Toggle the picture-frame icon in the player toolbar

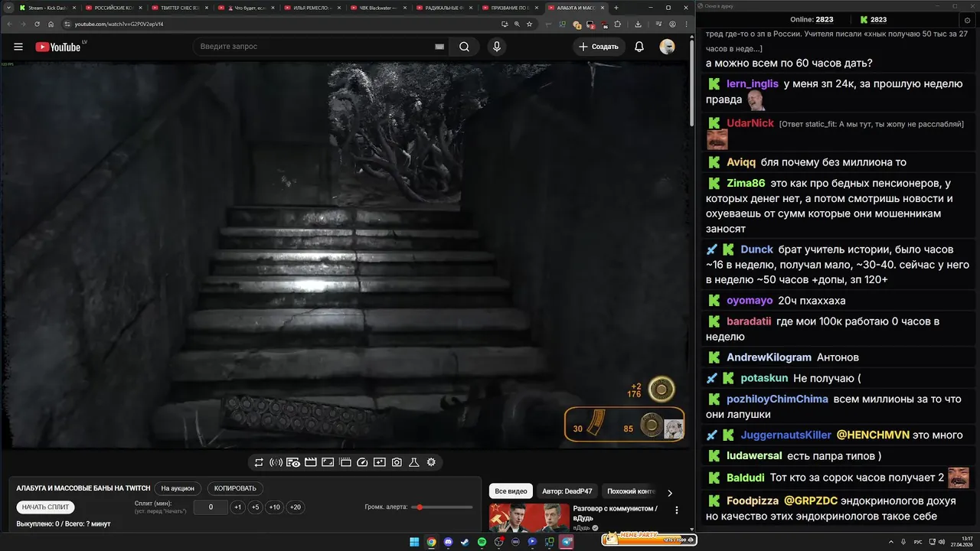[x=328, y=462]
